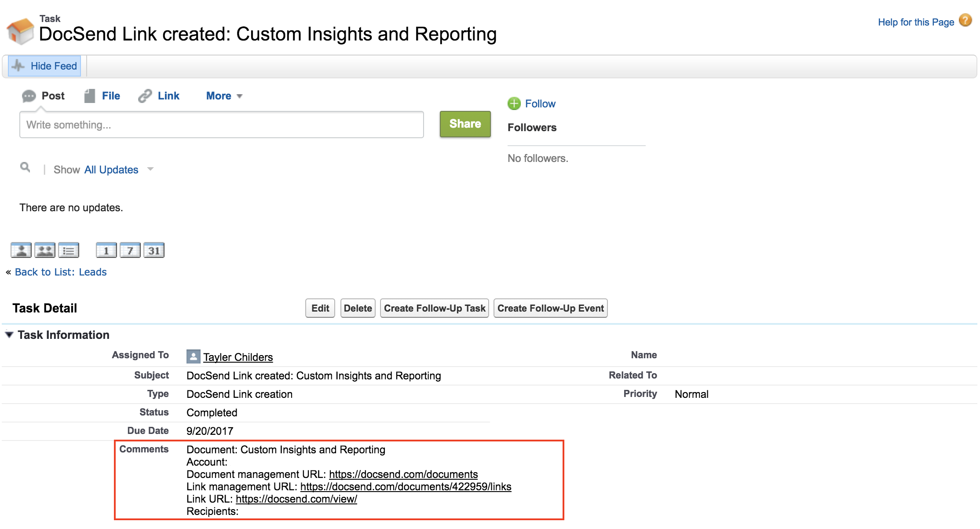Click the Due Date value 9/20/2017
Screen dimensions: 980x529
point(210,431)
